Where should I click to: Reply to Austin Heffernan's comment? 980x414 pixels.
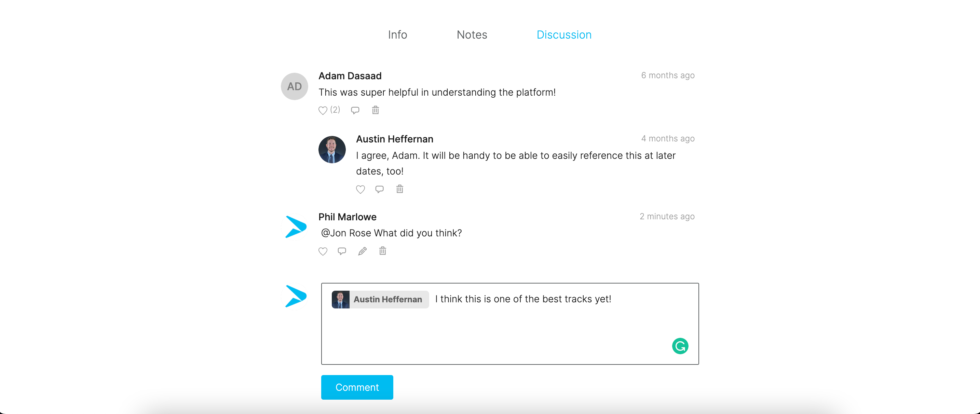pos(379,189)
